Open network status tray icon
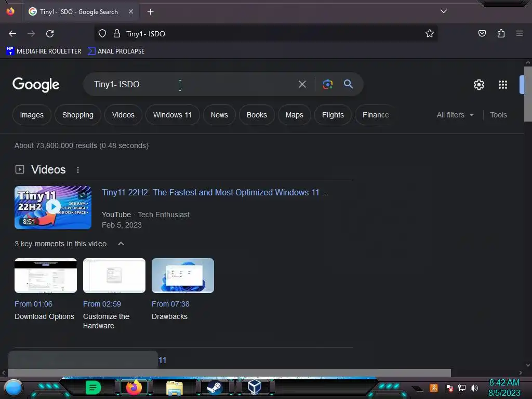 tap(462, 388)
